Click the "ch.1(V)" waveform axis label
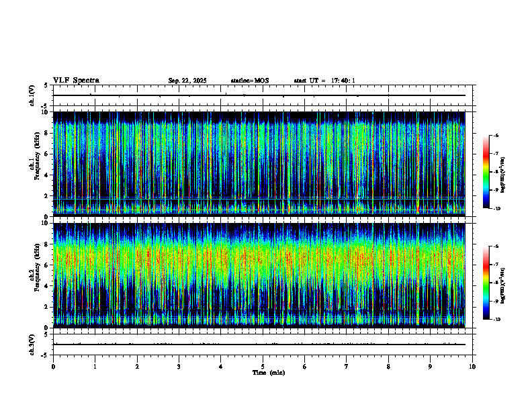Screen dimensions: 532x411 32,95
